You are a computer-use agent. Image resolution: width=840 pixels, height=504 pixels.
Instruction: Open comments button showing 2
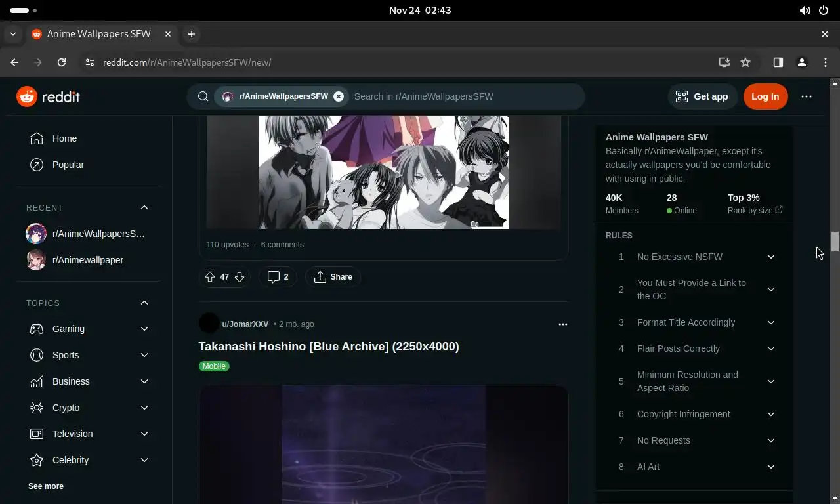(x=278, y=277)
